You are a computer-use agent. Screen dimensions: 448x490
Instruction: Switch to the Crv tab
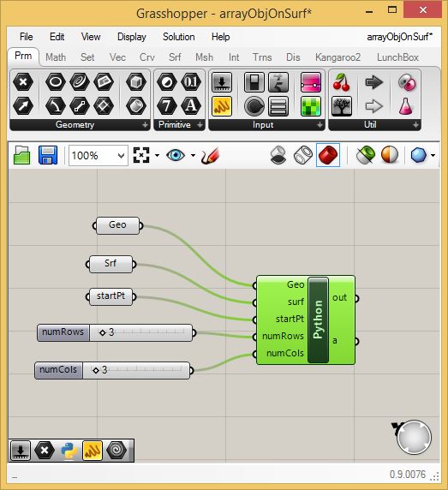click(146, 57)
